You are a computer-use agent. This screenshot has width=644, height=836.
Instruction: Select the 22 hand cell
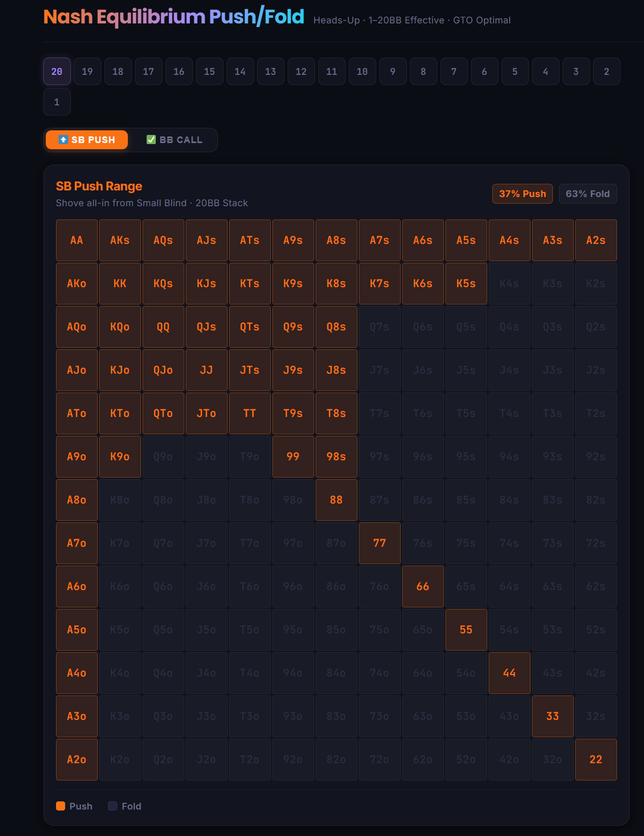(596, 760)
